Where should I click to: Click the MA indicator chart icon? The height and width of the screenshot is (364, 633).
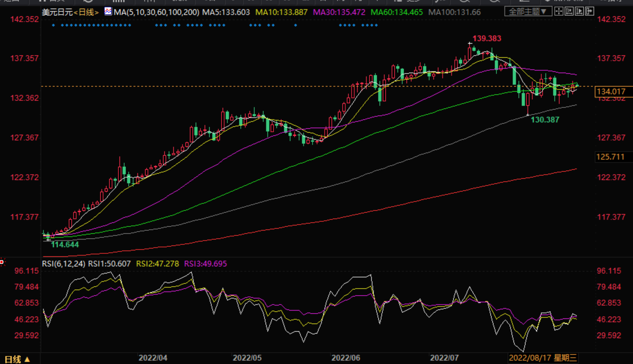tap(108, 12)
